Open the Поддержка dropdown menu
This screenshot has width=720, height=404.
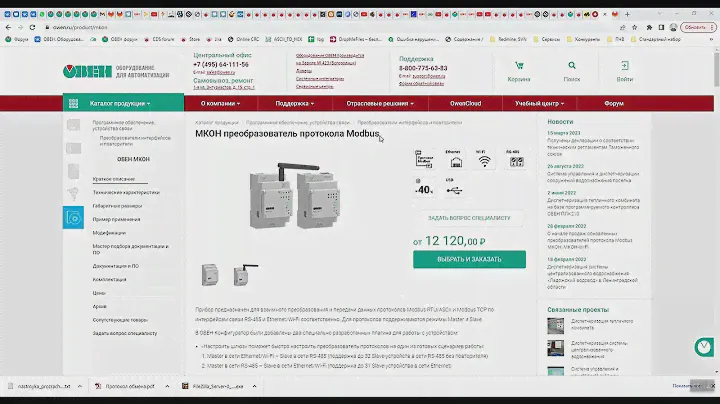point(295,103)
